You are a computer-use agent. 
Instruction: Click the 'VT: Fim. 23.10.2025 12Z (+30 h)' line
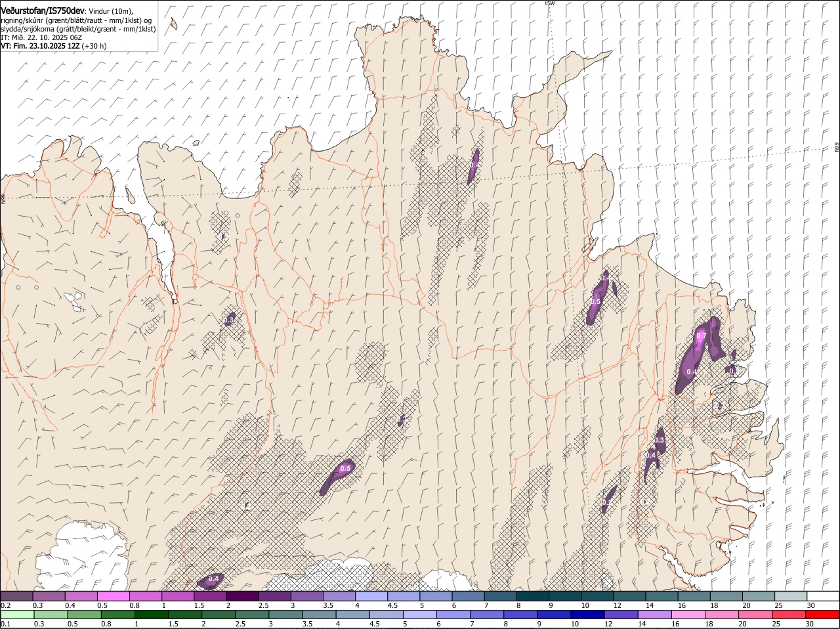[53, 46]
